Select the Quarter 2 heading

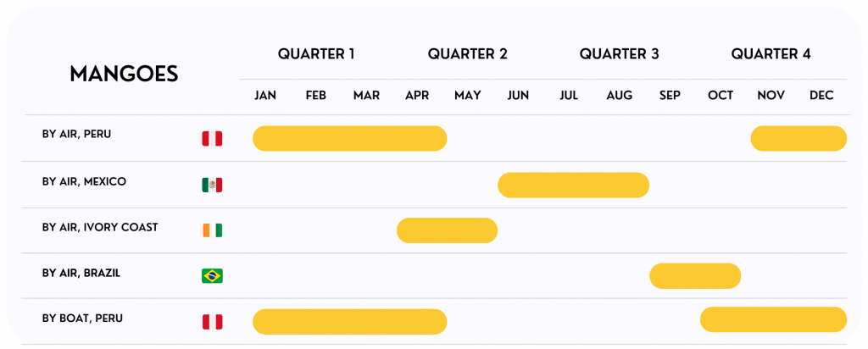(x=467, y=54)
